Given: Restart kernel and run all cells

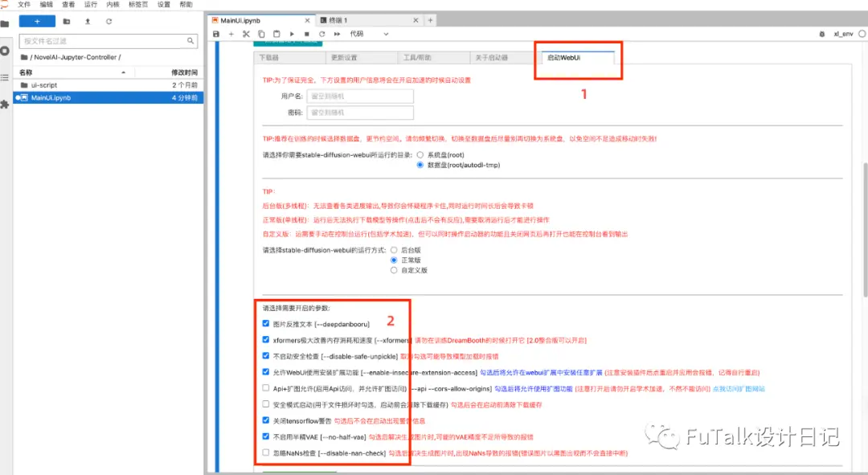Looking at the screenshot, I should coord(337,35).
